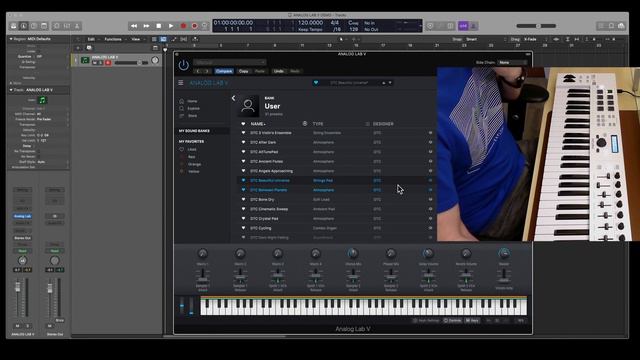This screenshot has height=360, width=640.
Task: Click the track pan knob in header
Action: [155, 60]
